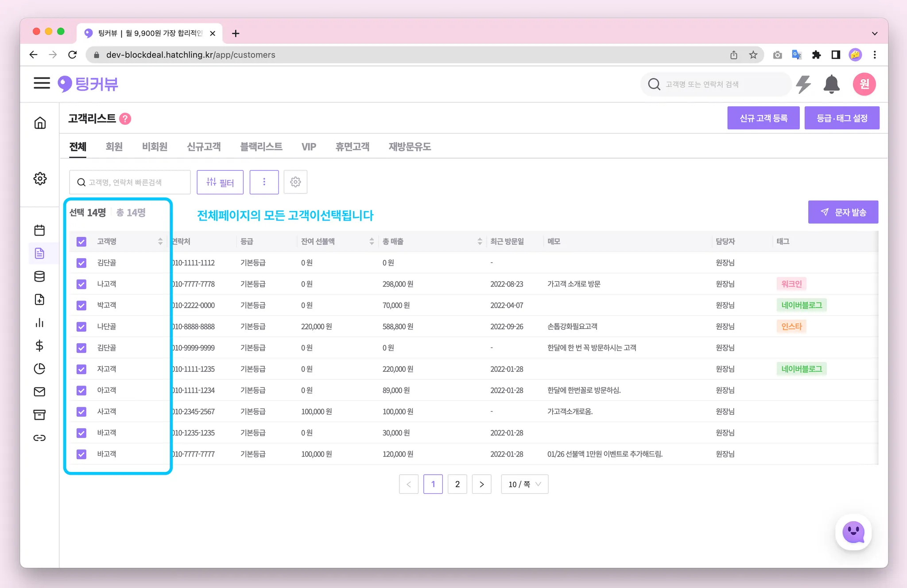
Task: Click the lightning bolt icon in header
Action: 803,84
